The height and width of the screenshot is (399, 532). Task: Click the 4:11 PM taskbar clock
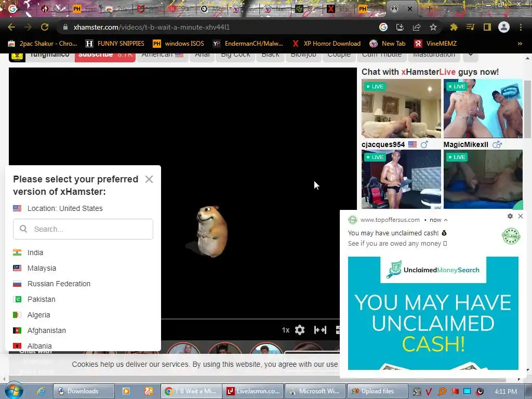click(x=506, y=392)
